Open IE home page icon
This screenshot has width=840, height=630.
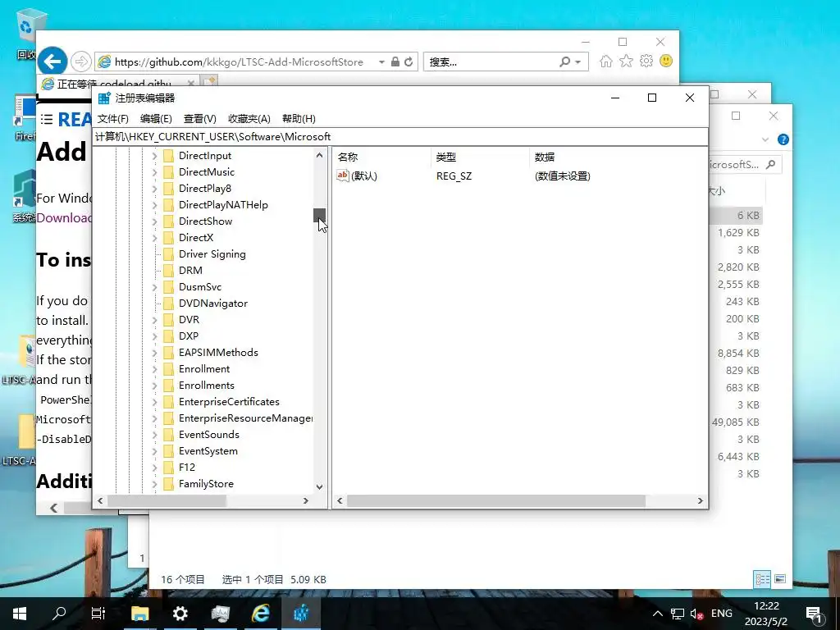606,61
